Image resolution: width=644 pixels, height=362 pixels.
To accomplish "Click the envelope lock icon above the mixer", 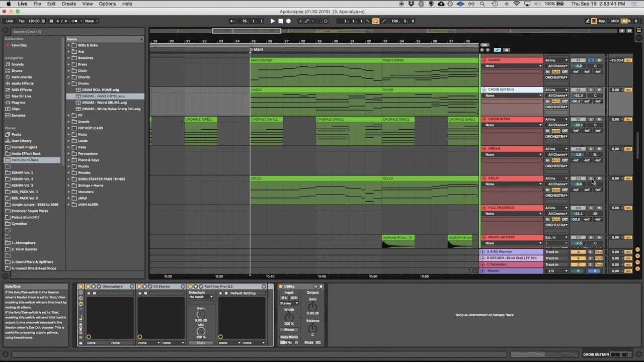I will [507, 50].
